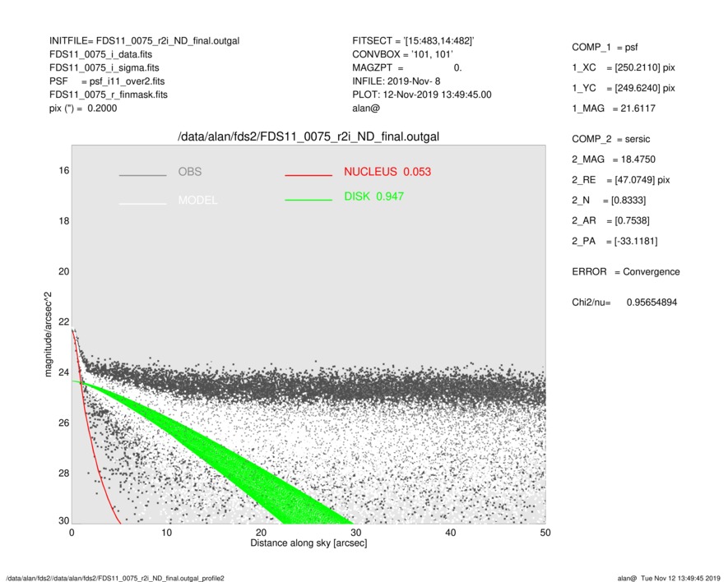Image resolution: width=728 pixels, height=582 pixels.
Task: Select the FDS11_0075_i_sigma.fits filename
Action: pyautogui.click(x=104, y=67)
